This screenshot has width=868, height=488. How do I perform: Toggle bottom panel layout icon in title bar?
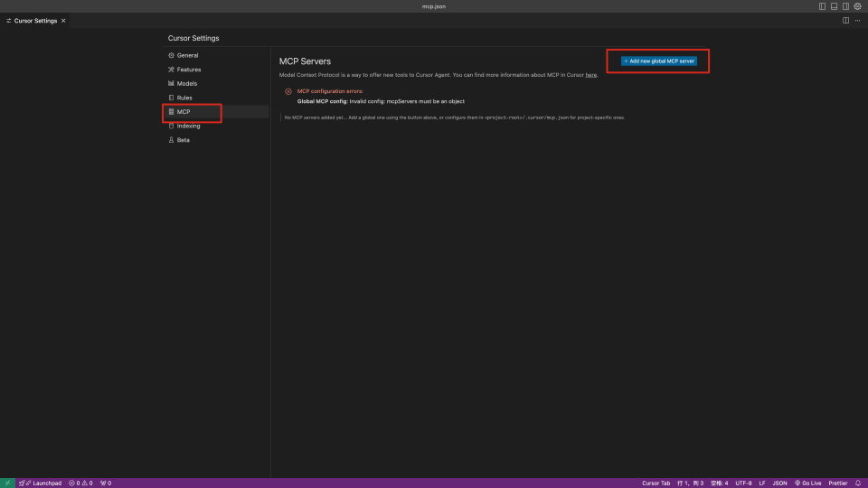point(834,6)
